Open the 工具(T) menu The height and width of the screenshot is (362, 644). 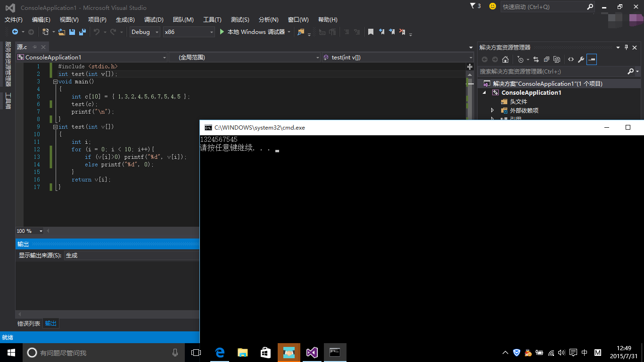pos(212,19)
